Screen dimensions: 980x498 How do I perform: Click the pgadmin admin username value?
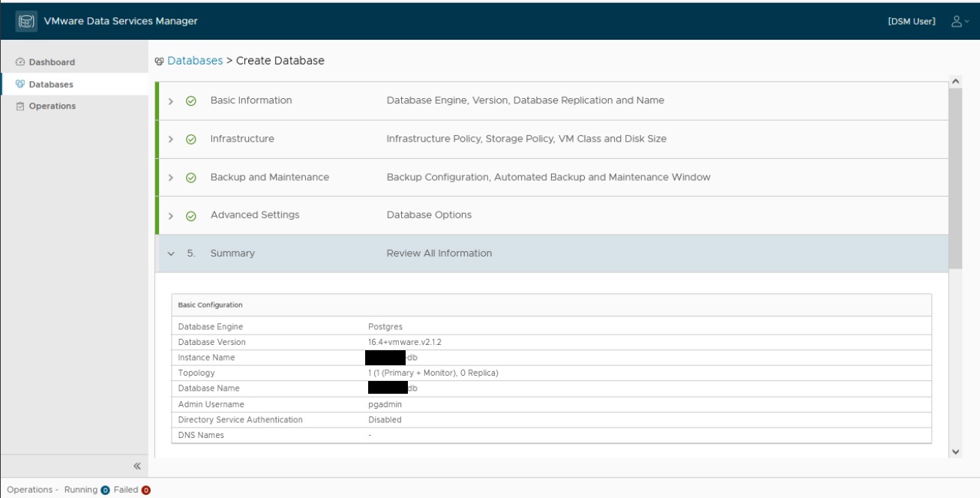pyautogui.click(x=385, y=404)
